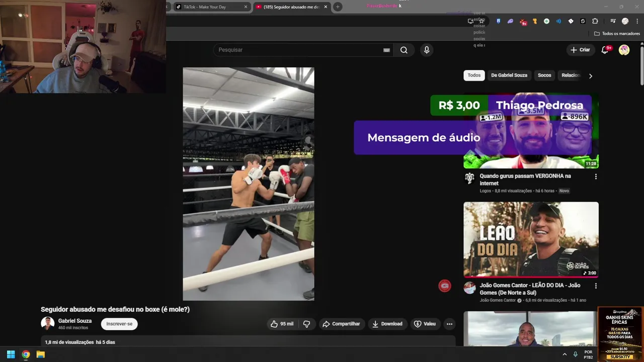644x362 pixels.
Task: Select the 'Relacionados' filter chip
Action: click(570, 75)
